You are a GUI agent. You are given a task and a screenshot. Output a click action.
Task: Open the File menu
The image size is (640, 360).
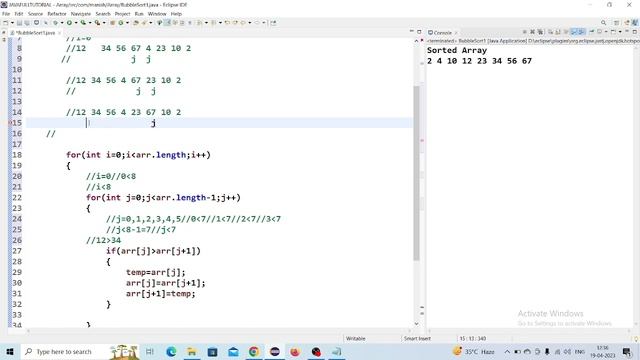coord(6,14)
